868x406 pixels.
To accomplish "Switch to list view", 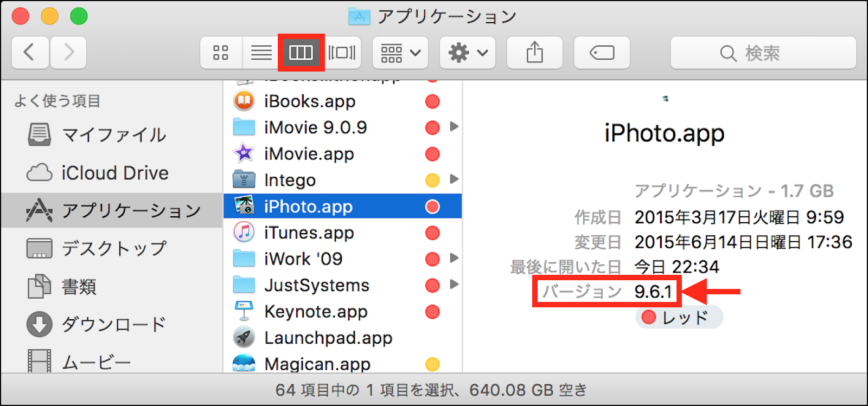I will (261, 53).
